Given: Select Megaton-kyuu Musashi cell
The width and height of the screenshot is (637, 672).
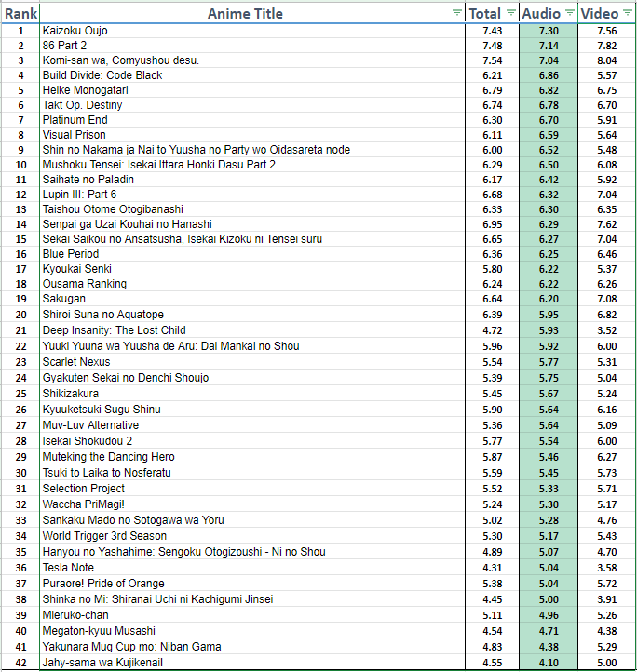Looking at the screenshot, I should tap(252, 631).
